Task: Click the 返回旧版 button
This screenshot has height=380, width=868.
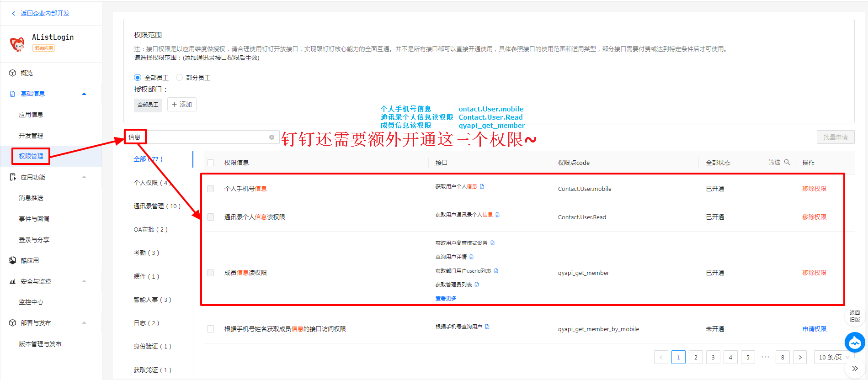Action: (855, 316)
